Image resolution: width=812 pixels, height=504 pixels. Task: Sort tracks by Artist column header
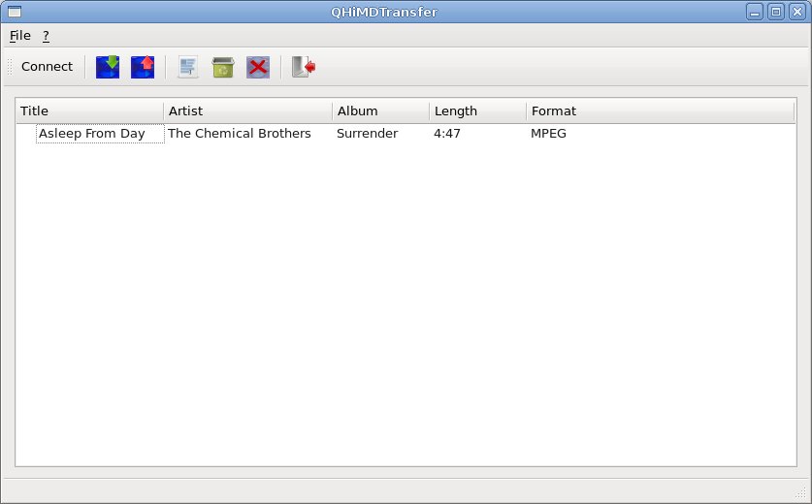(247, 110)
